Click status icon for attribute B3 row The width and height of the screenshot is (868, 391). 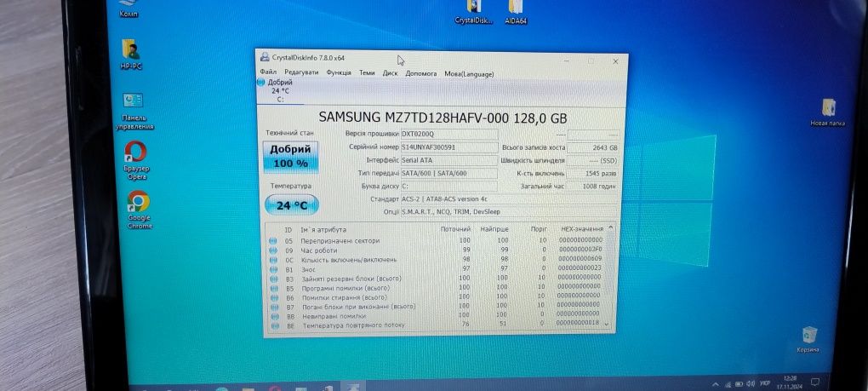pyautogui.click(x=273, y=279)
